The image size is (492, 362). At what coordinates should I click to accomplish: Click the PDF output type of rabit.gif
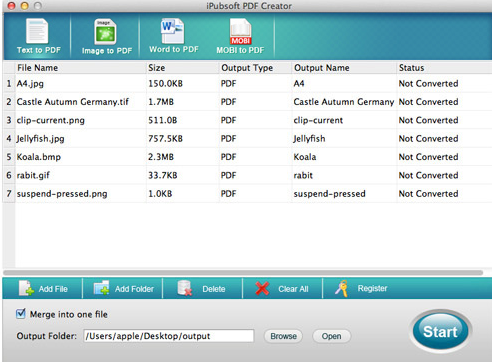click(x=228, y=175)
